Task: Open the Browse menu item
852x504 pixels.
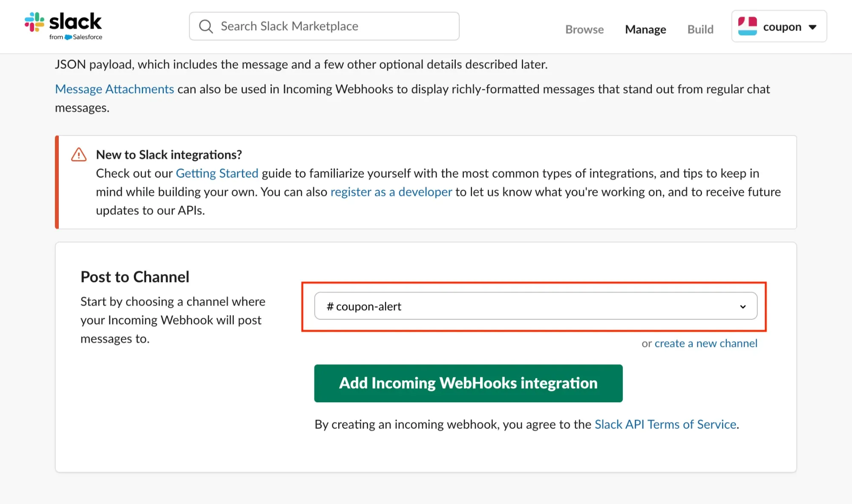Action: pos(584,29)
